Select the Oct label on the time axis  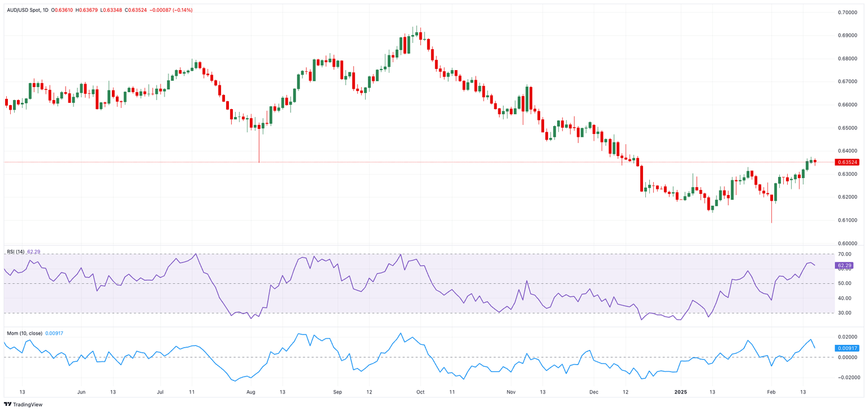point(420,391)
